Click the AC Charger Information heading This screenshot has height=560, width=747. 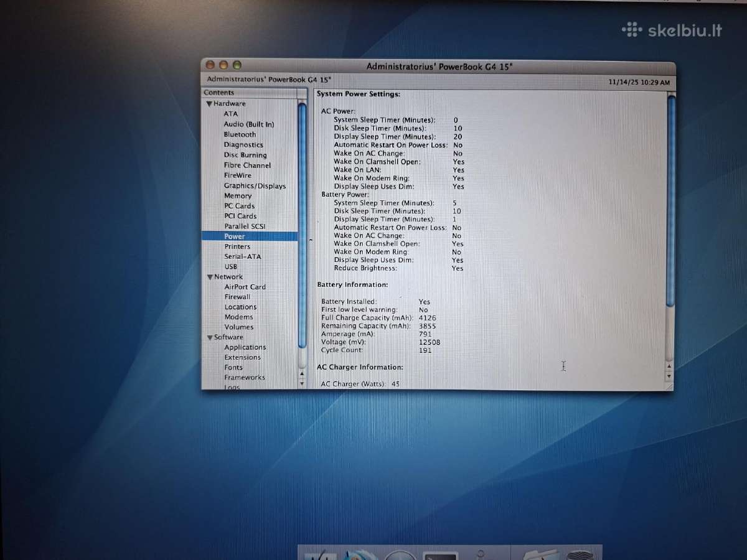(x=360, y=367)
